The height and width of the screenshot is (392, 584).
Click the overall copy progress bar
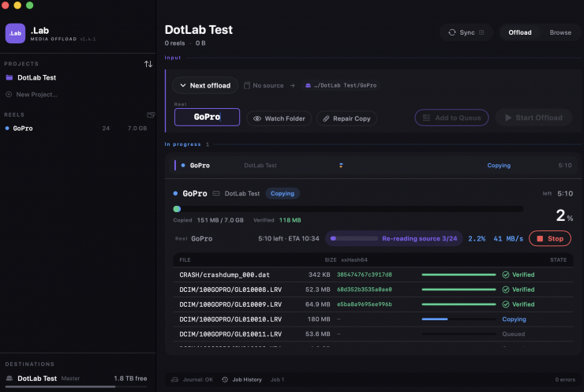tap(348, 209)
